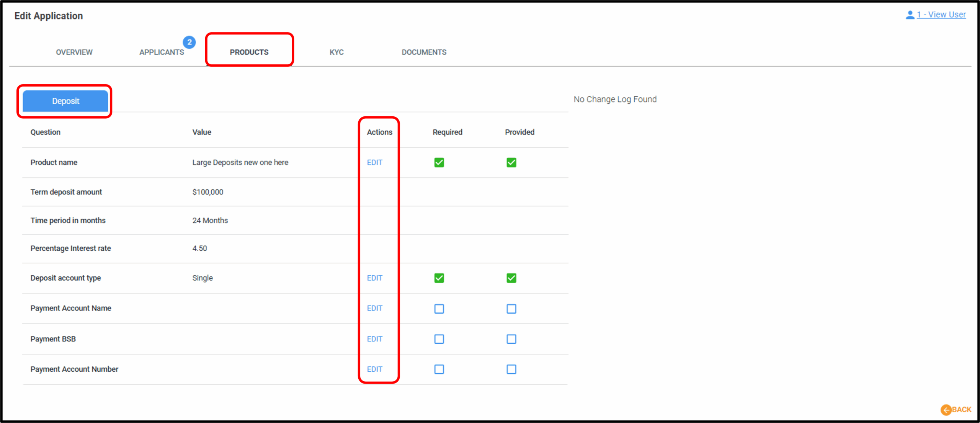Viewport: 980px width, 423px height.
Task: Select the Products tab
Action: [249, 52]
